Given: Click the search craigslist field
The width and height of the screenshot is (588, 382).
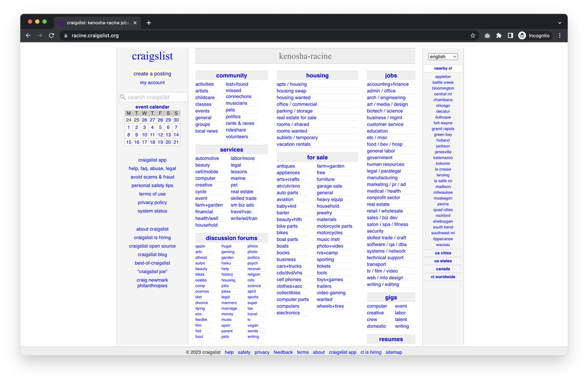Looking at the screenshot, I should 153,97.
